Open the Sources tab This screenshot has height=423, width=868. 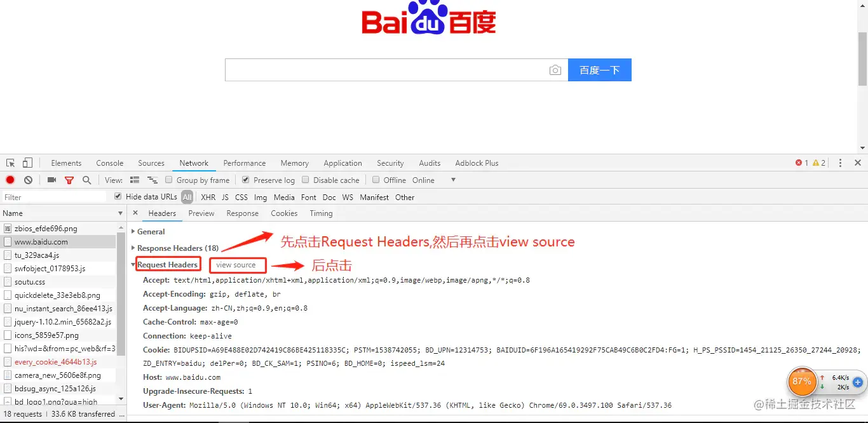point(151,163)
